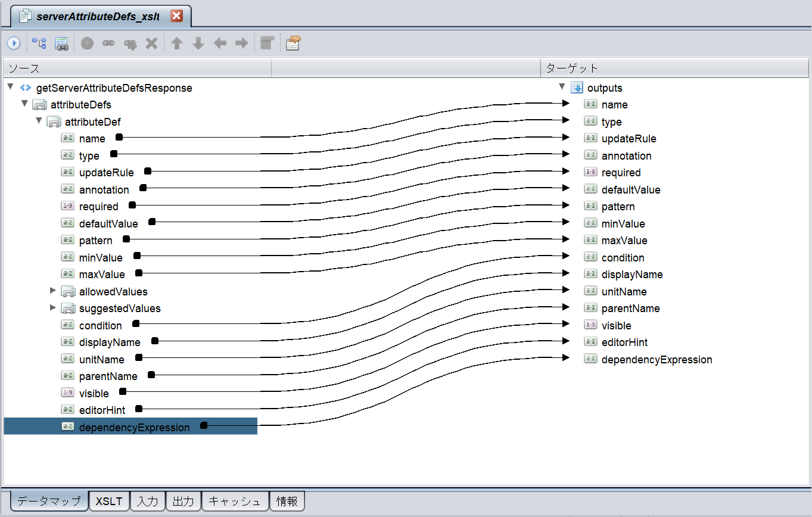Click the delete X toolbar icon
Screen dimensions: 812x517
tap(151, 43)
